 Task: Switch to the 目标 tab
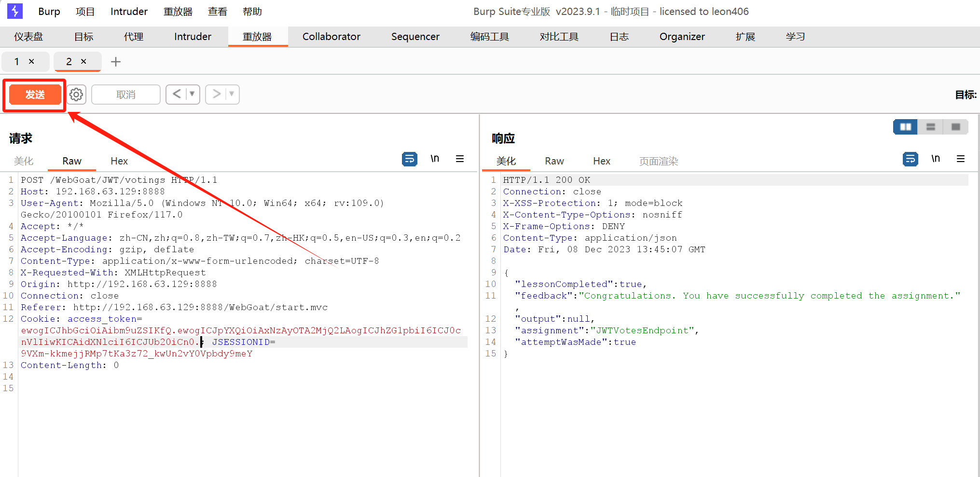(84, 37)
